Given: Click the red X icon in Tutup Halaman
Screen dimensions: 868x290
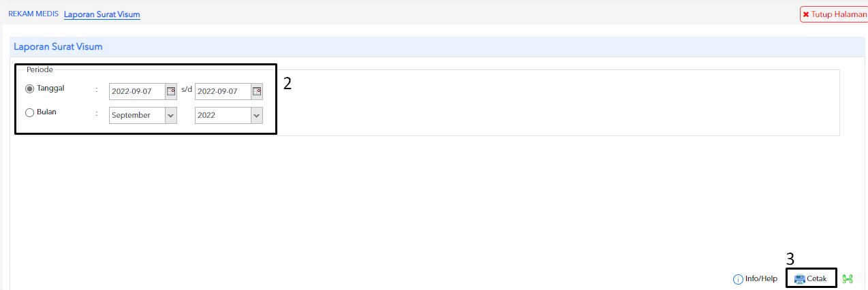Looking at the screenshot, I should pos(806,14).
